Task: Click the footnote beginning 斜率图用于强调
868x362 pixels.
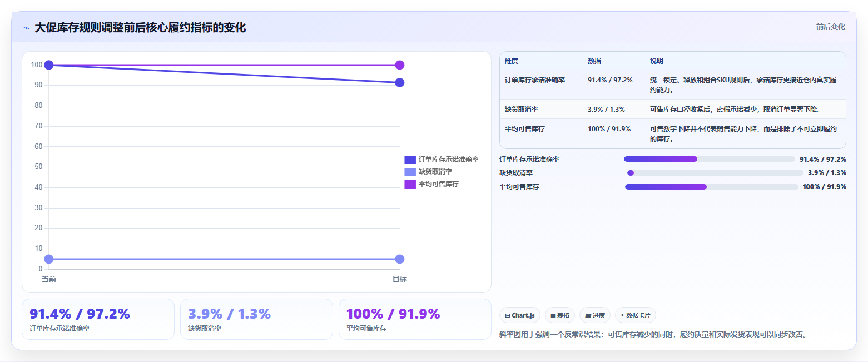Action: coord(653,334)
